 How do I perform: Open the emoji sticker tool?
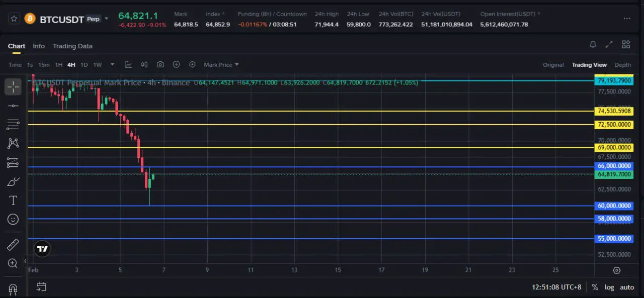[13, 219]
